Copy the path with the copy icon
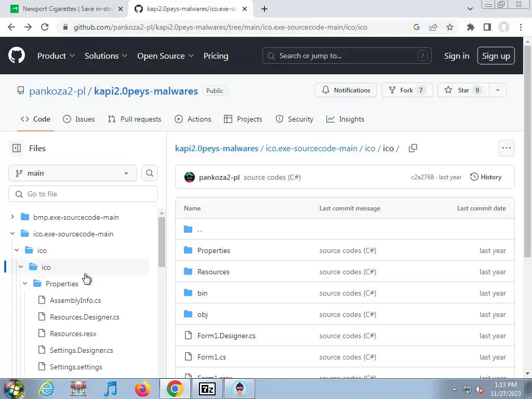The height and width of the screenshot is (399, 532). pyautogui.click(x=413, y=148)
